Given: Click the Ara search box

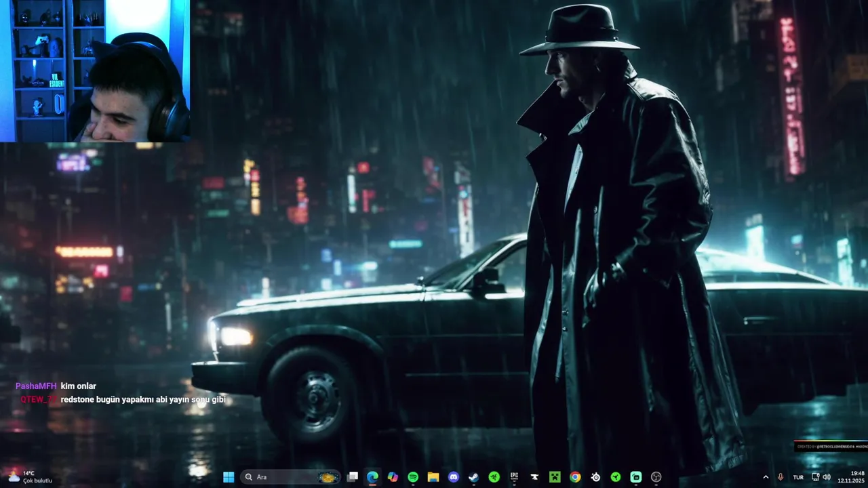Looking at the screenshot, I should [x=291, y=477].
